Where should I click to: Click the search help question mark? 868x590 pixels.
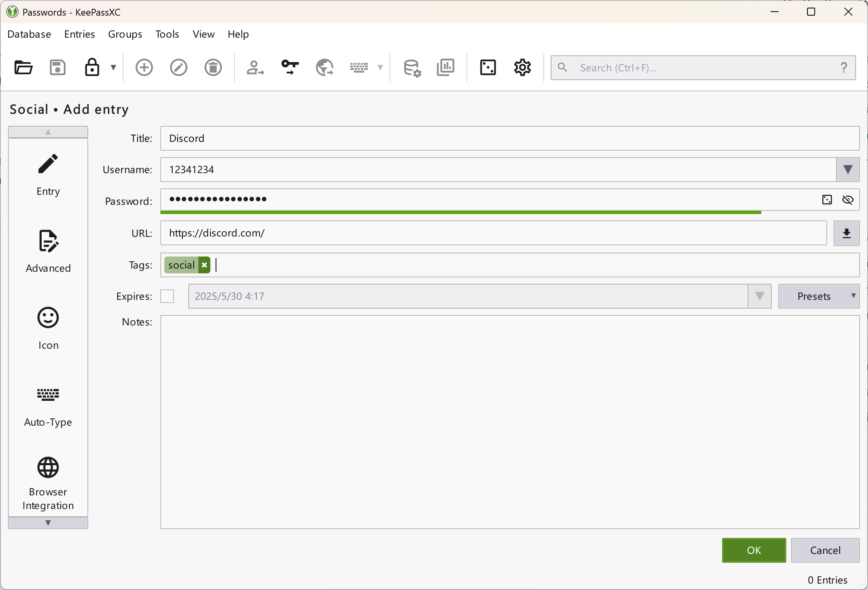tap(844, 68)
